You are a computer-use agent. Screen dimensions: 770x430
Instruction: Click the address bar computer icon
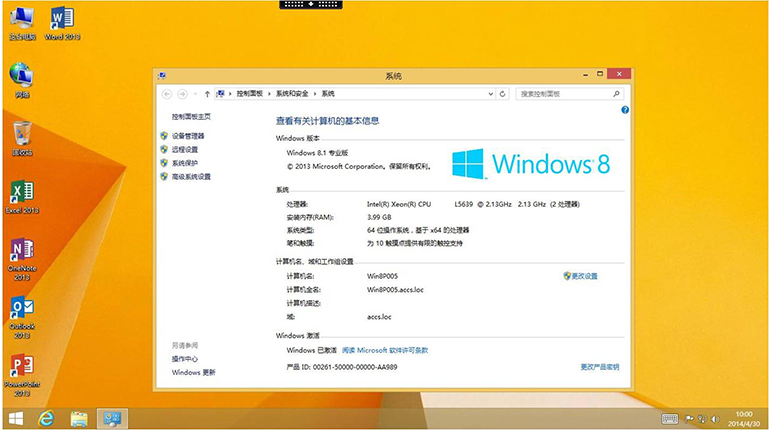click(x=220, y=94)
